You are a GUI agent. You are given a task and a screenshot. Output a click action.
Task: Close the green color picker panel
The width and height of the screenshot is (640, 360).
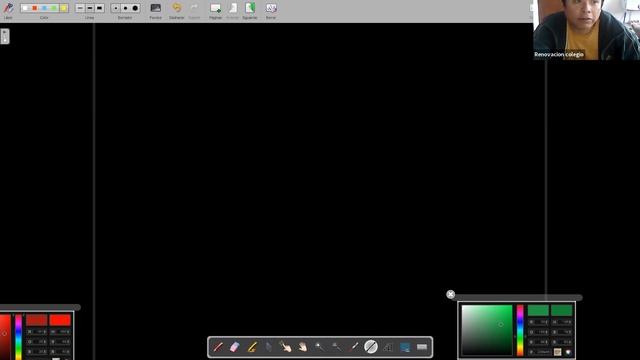[451, 294]
